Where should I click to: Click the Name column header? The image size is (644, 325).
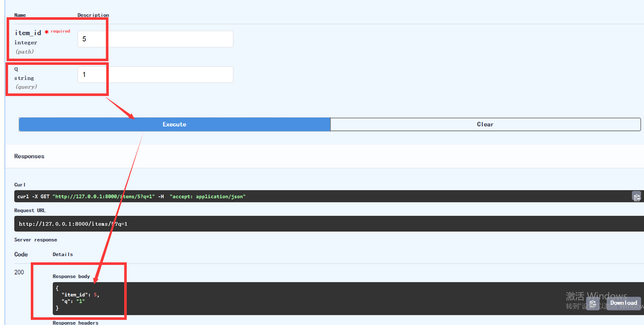click(20, 15)
